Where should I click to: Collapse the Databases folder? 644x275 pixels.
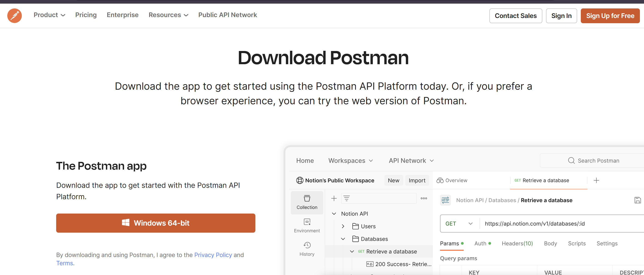click(x=343, y=239)
